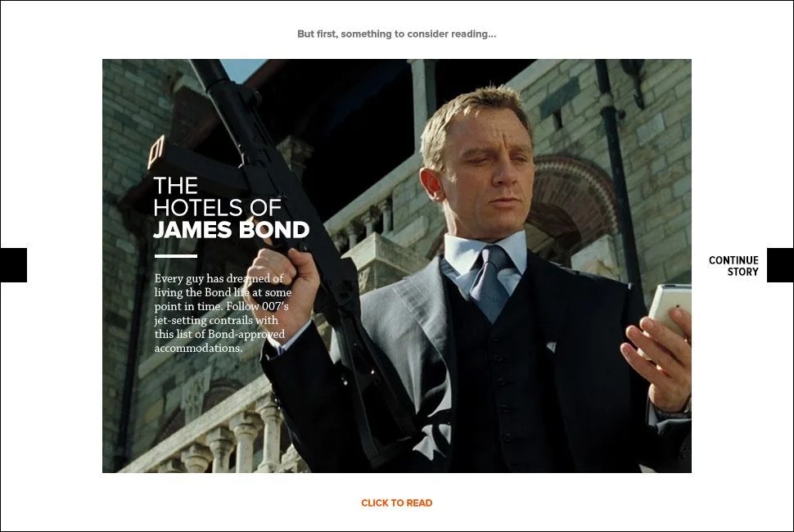Click the white divider line under the headline
The height and width of the screenshot is (532, 794).
176,256
